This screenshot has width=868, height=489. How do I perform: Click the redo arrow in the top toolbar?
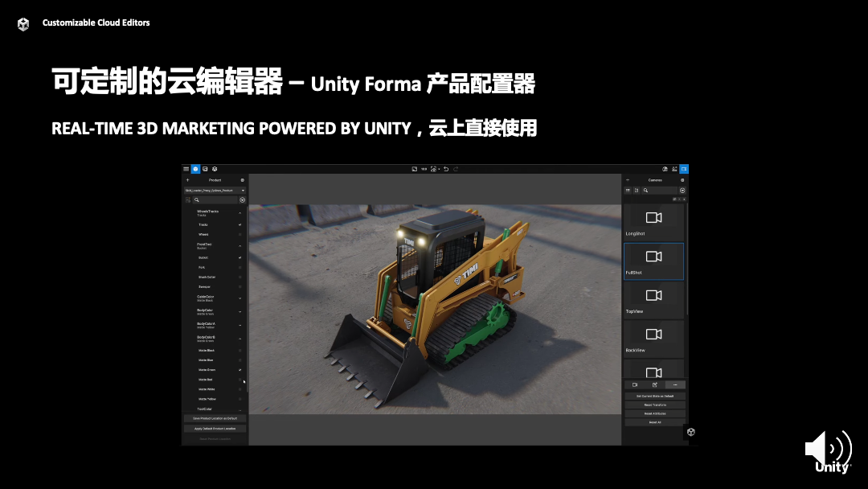[x=456, y=169]
